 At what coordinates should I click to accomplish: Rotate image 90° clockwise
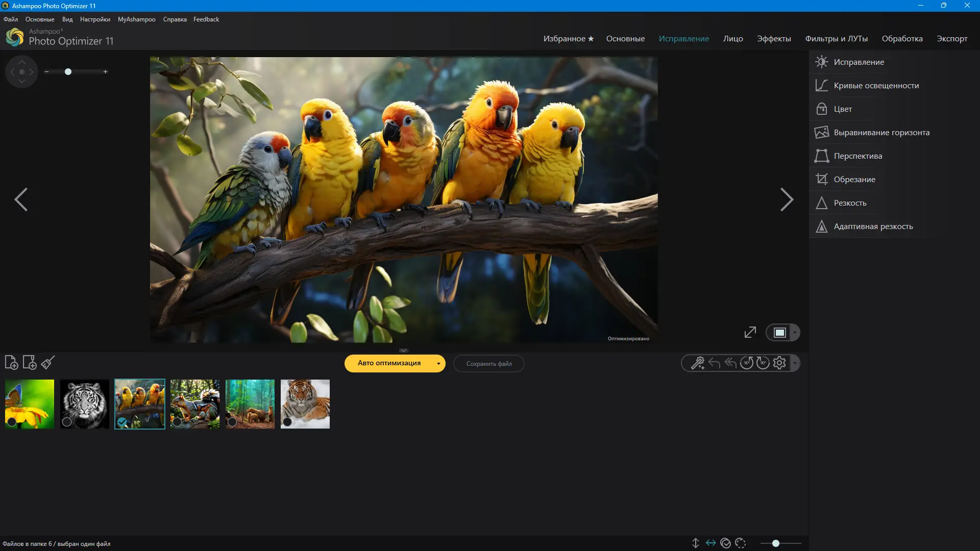click(763, 363)
